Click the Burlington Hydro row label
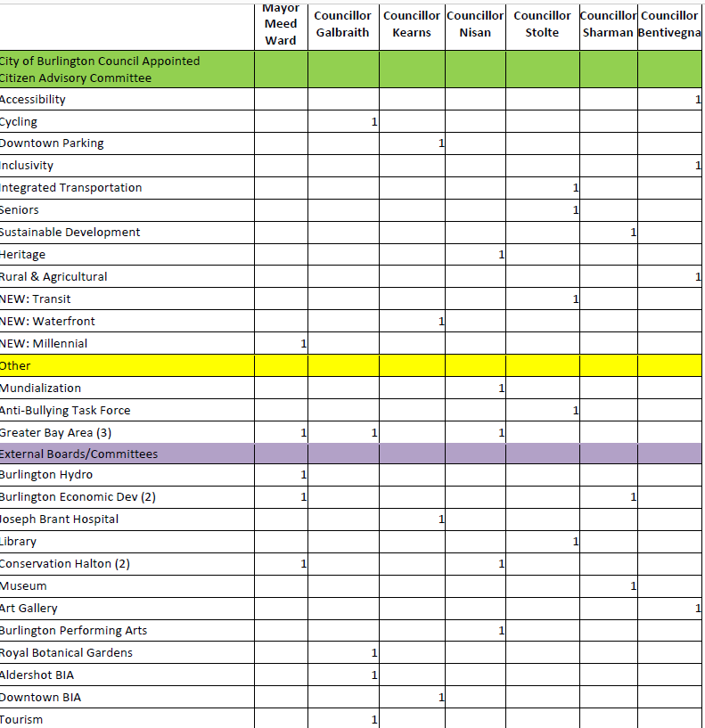Viewport: 705px width, 728px height. click(x=46, y=475)
